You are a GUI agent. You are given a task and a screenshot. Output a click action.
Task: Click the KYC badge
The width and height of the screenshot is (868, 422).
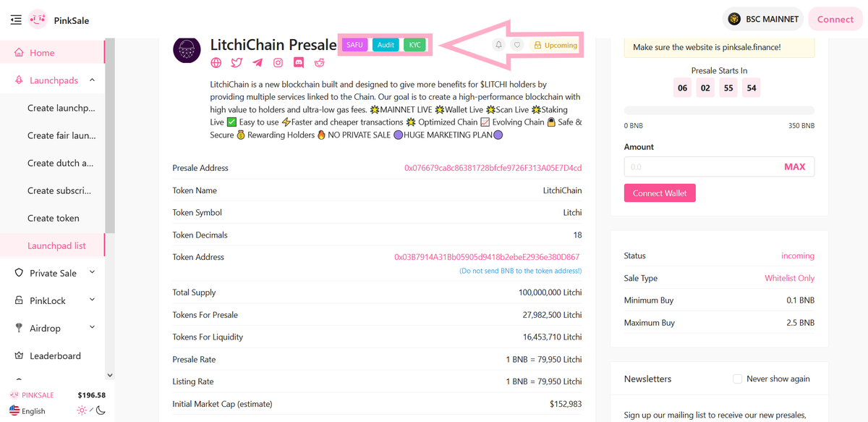(x=415, y=45)
